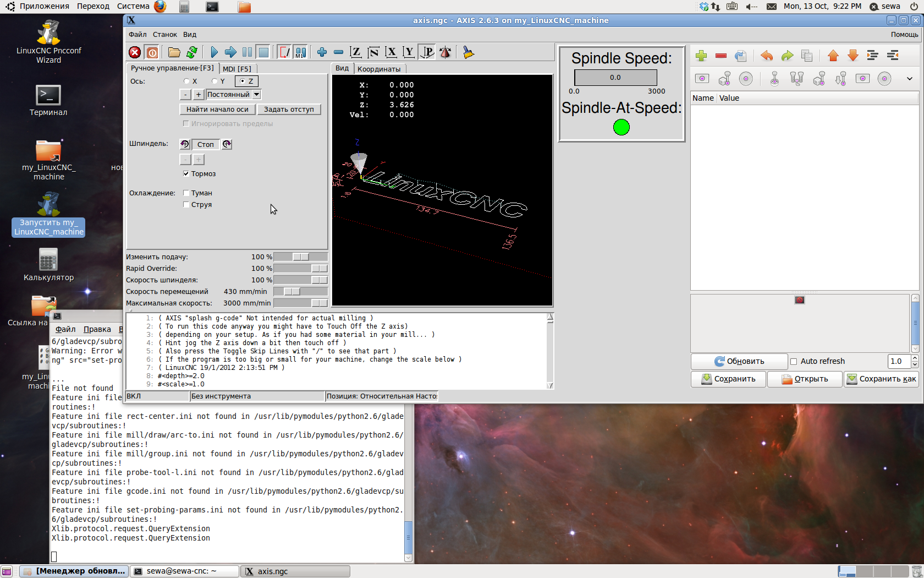The height and width of the screenshot is (578, 924).
Task: Click the Найти начало оси button
Action: pyautogui.click(x=217, y=110)
